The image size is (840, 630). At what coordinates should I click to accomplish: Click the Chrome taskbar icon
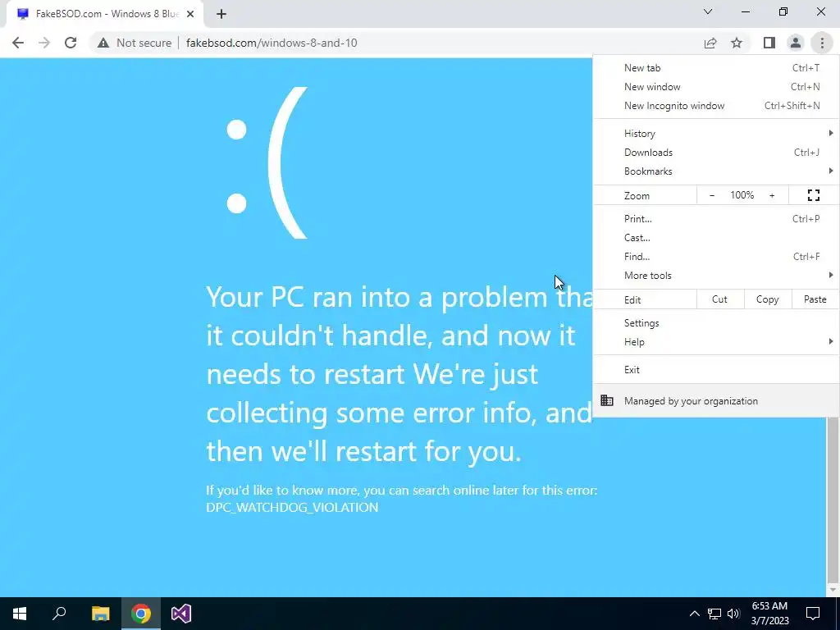point(141,614)
